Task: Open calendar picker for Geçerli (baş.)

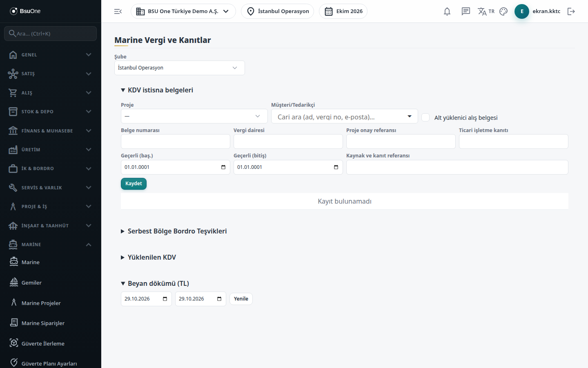Action: (223, 167)
